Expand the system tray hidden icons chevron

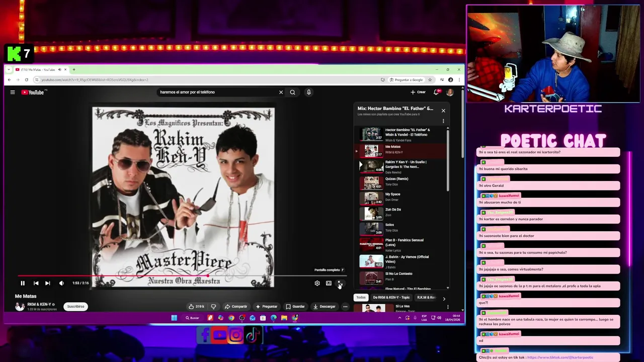pos(400,318)
